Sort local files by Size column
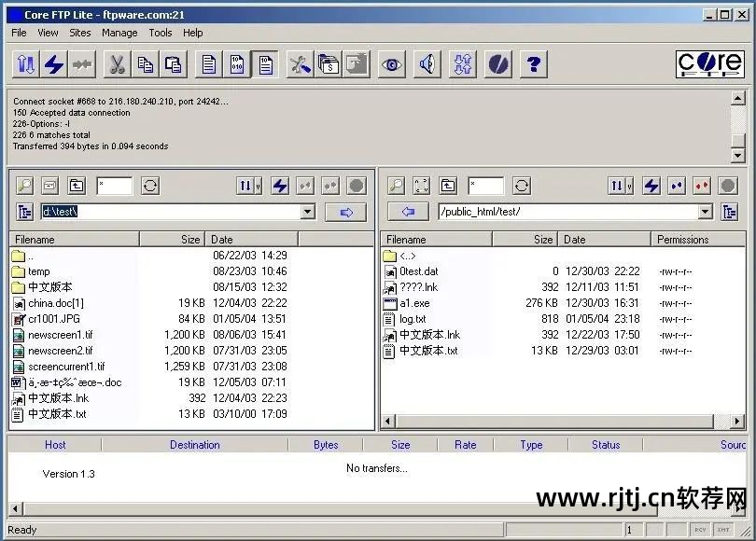 tap(172, 240)
